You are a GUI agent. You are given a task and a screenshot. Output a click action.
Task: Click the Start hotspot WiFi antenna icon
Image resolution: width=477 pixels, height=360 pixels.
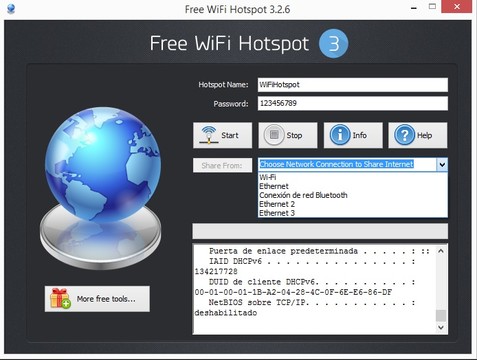click(209, 135)
